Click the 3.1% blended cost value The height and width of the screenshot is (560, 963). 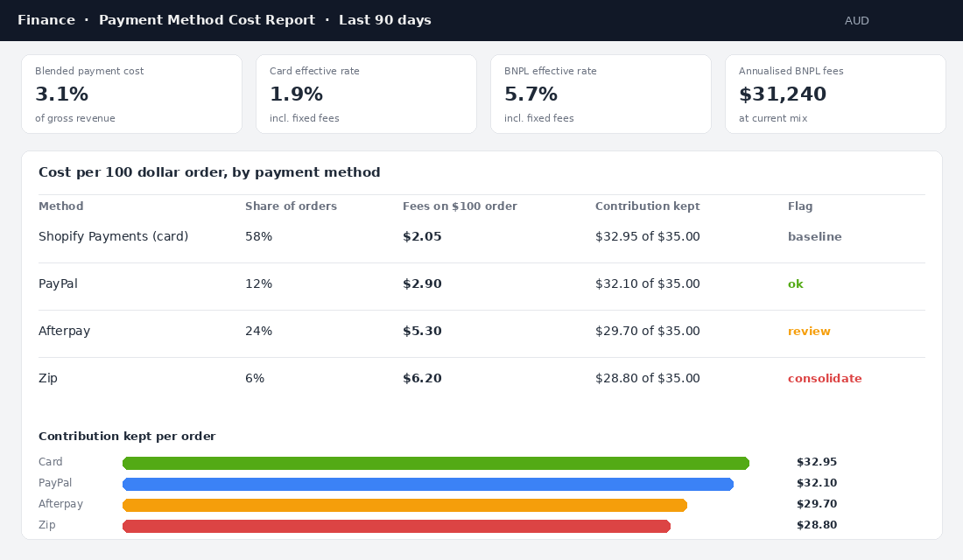click(x=61, y=94)
